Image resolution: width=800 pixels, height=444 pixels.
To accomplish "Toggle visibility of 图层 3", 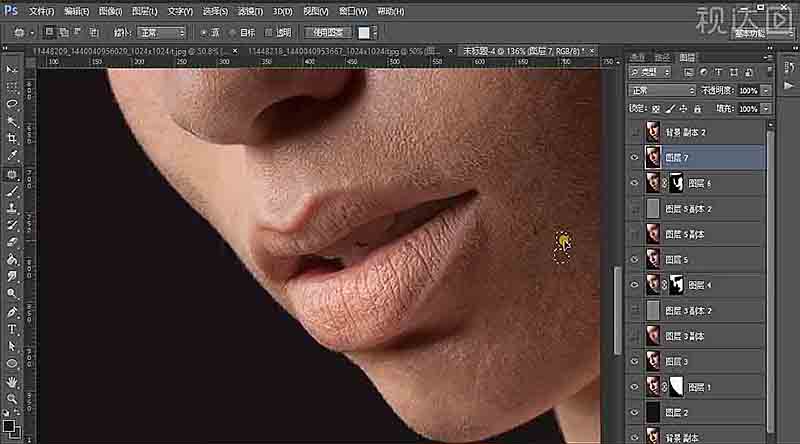I will (635, 361).
